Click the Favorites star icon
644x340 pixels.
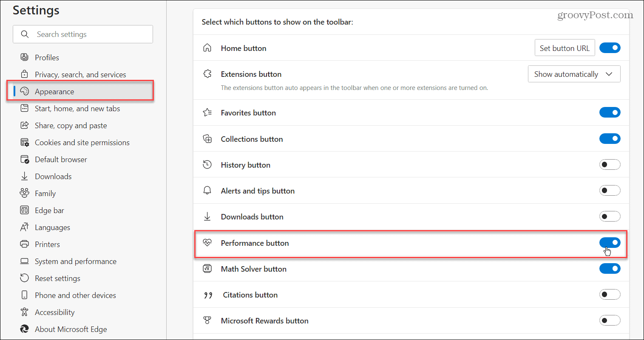(207, 112)
